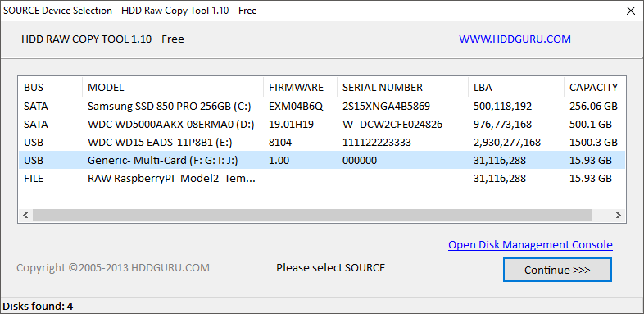
Task: Click the Copyright ©2005-2013 HDDGURU.COM text
Action: [x=113, y=268]
